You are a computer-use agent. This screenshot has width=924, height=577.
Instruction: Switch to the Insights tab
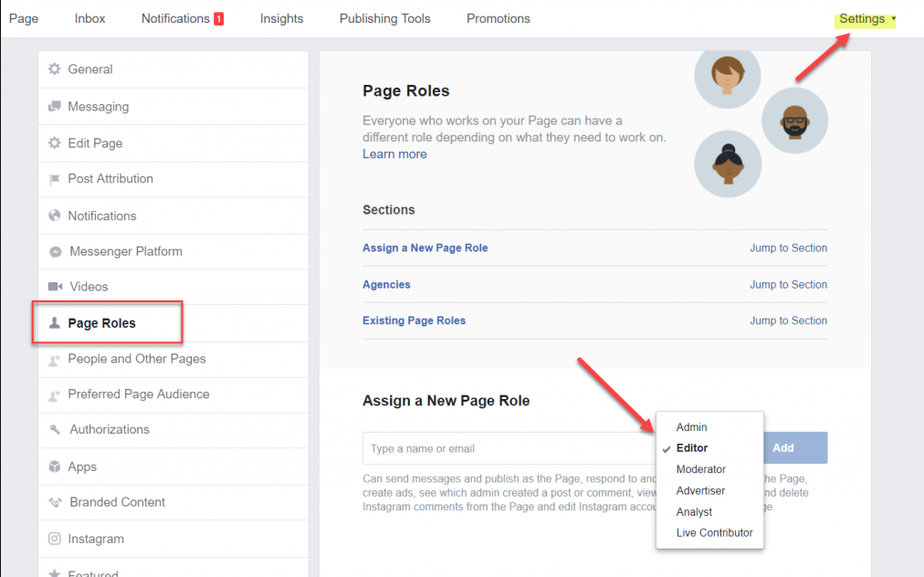click(281, 19)
